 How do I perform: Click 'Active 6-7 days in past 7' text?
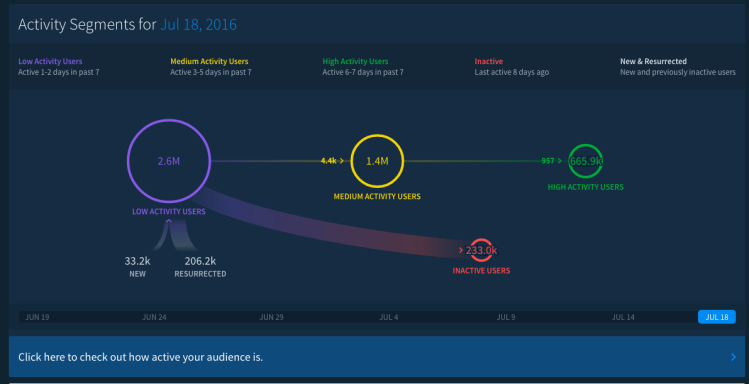[x=363, y=73]
